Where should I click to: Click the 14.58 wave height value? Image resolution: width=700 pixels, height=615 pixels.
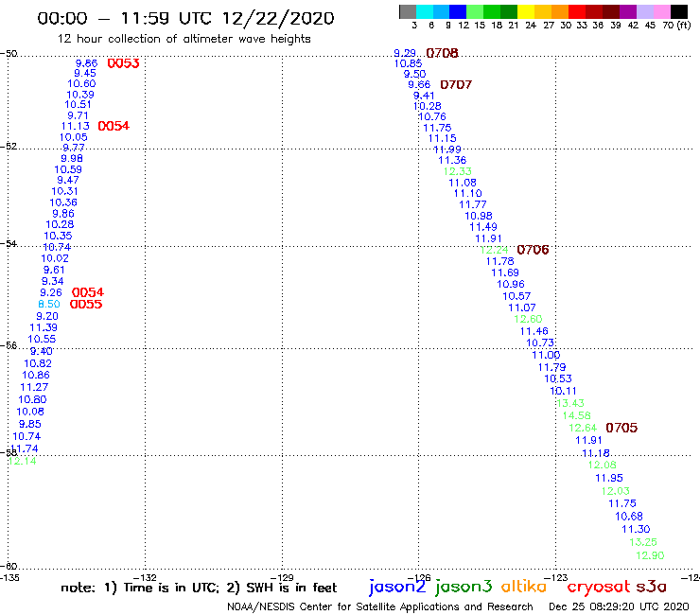click(x=577, y=415)
